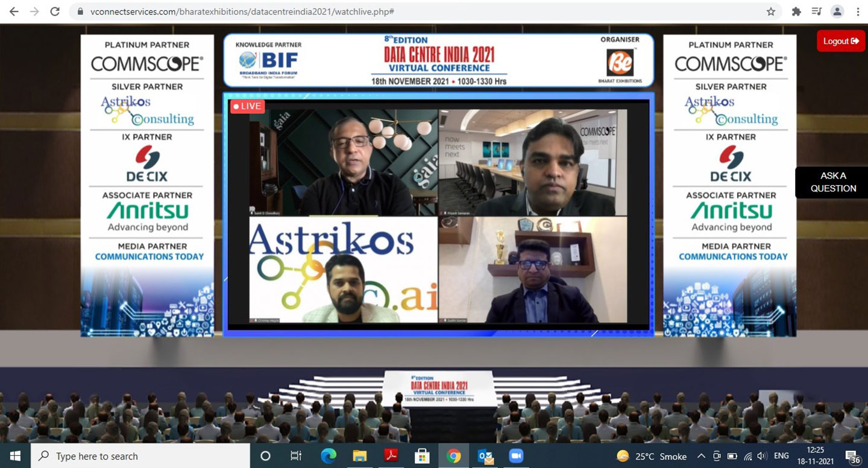Viewport: 868px width, 468px height.
Task: Click the left panel Astrikos Consulting logo
Action: (x=147, y=110)
